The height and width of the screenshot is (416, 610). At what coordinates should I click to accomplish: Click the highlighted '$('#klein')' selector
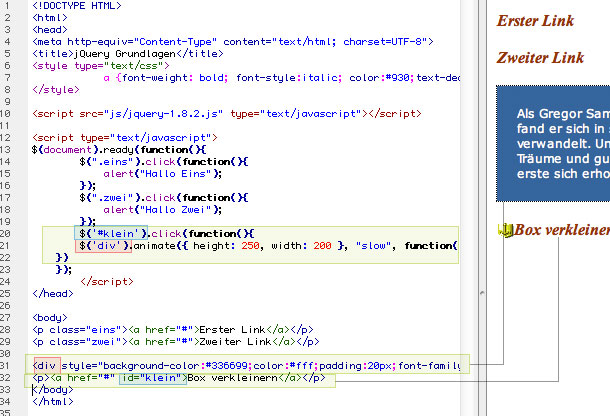point(111,233)
